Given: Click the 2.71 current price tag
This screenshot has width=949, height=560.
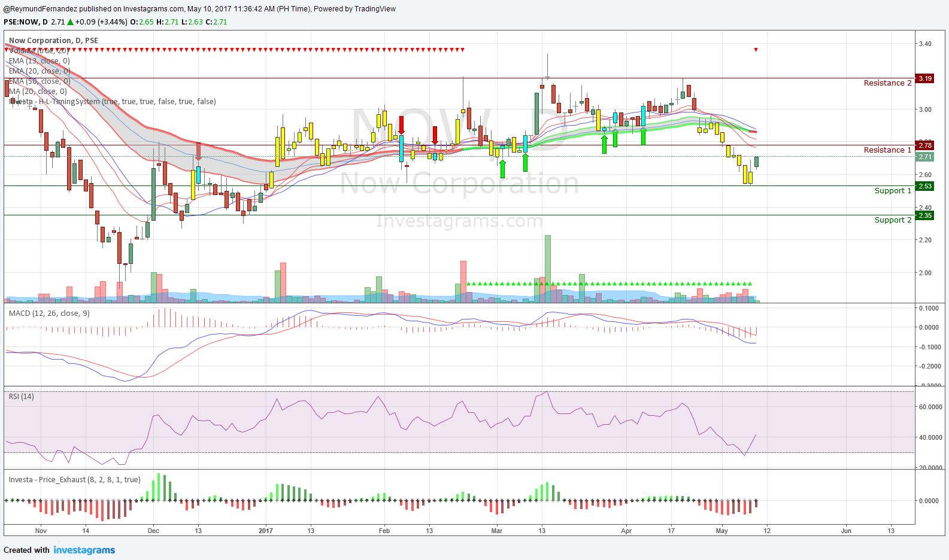Looking at the screenshot, I should [925, 157].
